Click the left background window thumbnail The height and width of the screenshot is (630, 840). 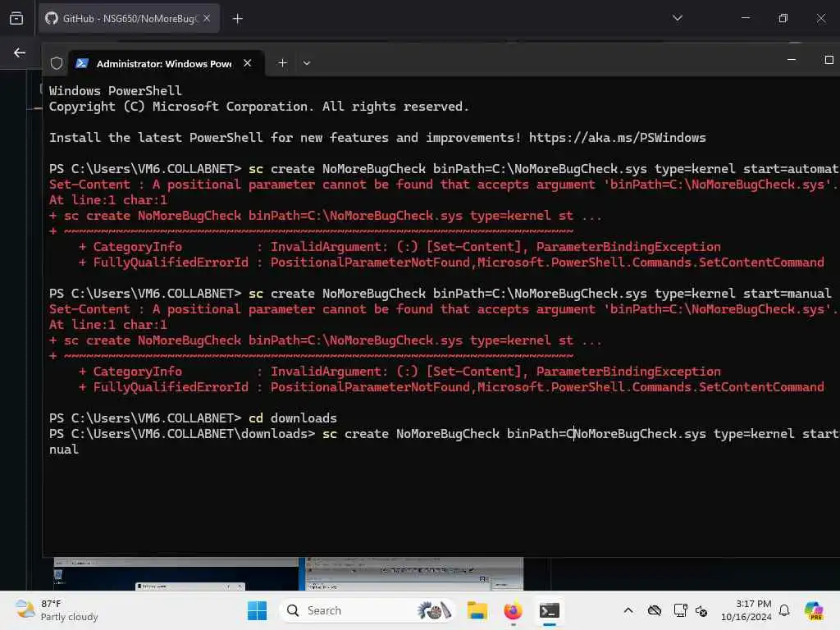click(x=176, y=573)
